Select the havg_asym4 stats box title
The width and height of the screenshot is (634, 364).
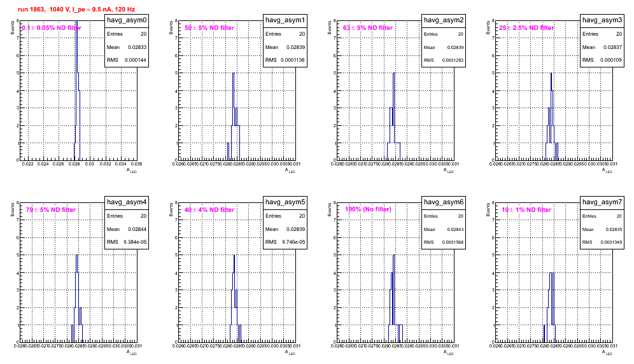pyautogui.click(x=127, y=202)
